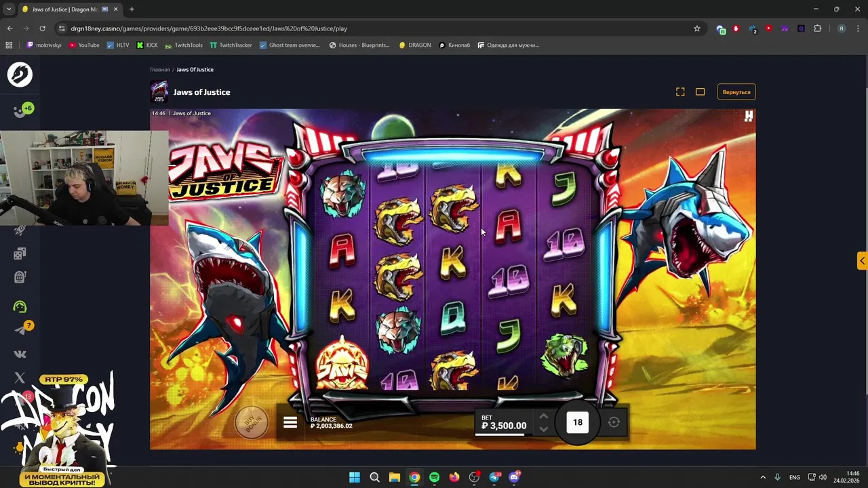
Task: Open the VK social sidebar icon
Action: pyautogui.click(x=20, y=354)
